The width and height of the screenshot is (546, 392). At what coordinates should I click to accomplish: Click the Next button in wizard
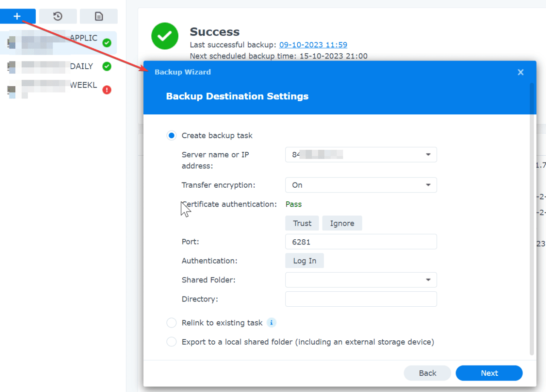click(489, 373)
